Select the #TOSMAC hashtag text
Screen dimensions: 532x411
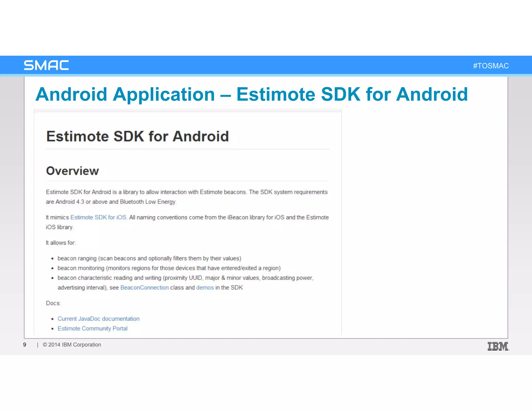[x=491, y=66]
